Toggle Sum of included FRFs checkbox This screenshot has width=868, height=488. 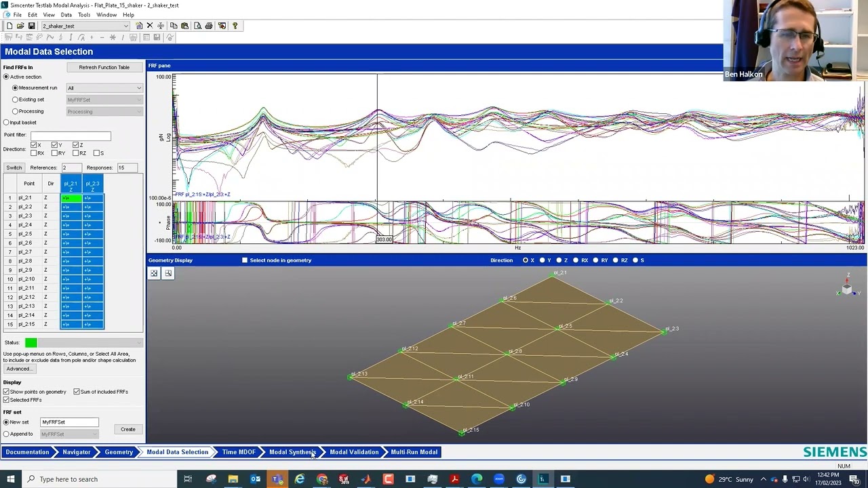77,392
